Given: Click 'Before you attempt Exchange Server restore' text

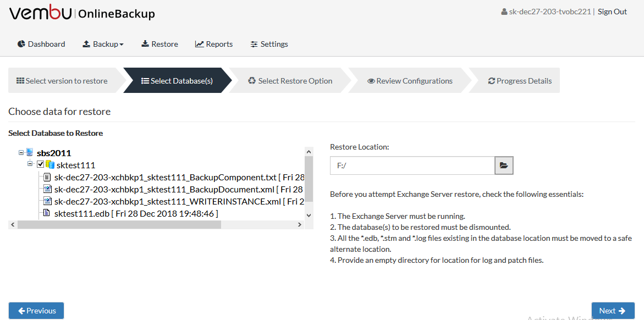Looking at the screenshot, I should click(456, 194).
